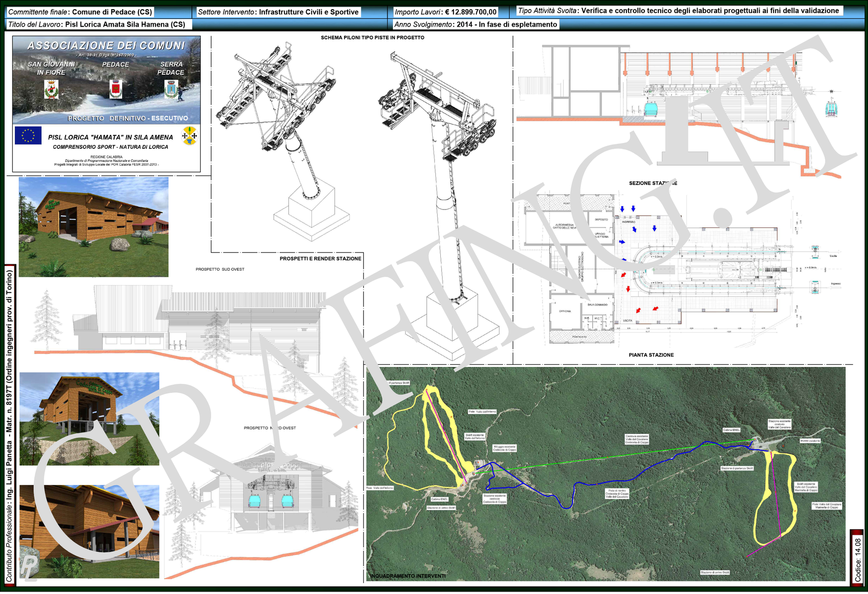
Task: Select the top wooden station render image
Action: (x=94, y=227)
